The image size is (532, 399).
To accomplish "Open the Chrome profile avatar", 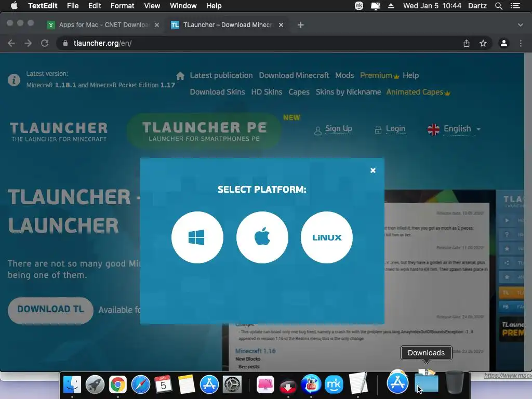I will [x=504, y=43].
